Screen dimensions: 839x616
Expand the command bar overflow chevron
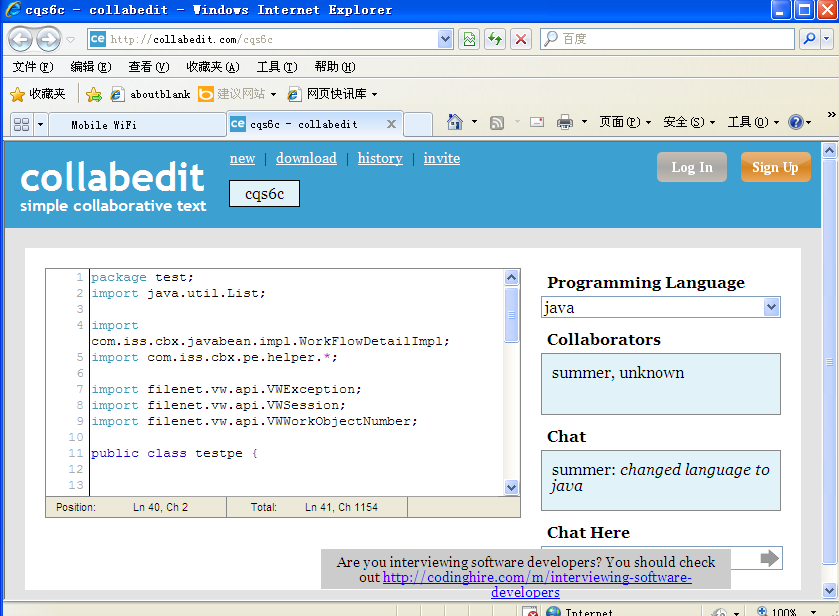pyautogui.click(x=831, y=115)
